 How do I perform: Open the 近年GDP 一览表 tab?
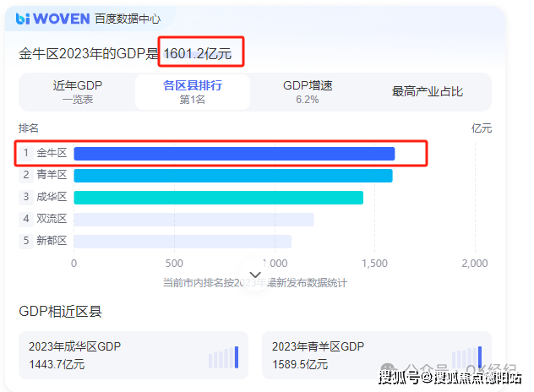tap(77, 91)
